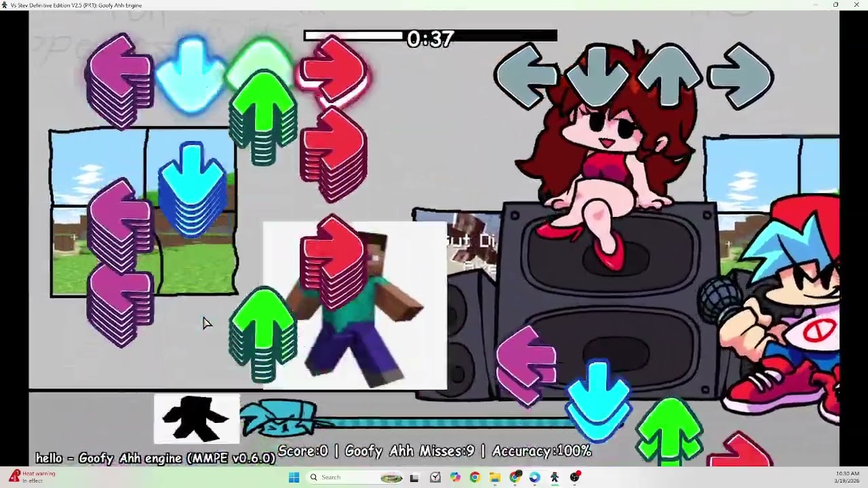This screenshot has height=488, width=868.
Task: Open the Heat warning weather widget
Action: (33, 477)
